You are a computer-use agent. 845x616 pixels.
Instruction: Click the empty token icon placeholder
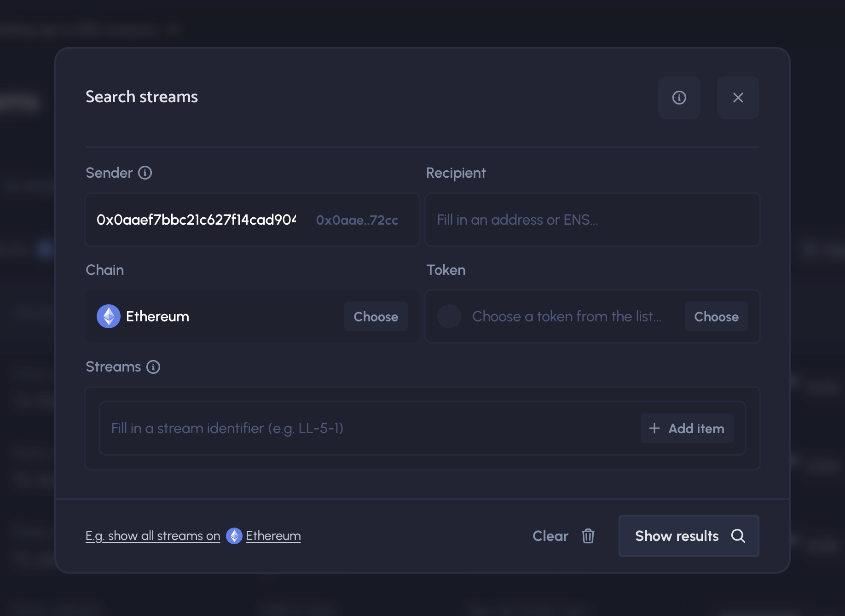pyautogui.click(x=449, y=316)
